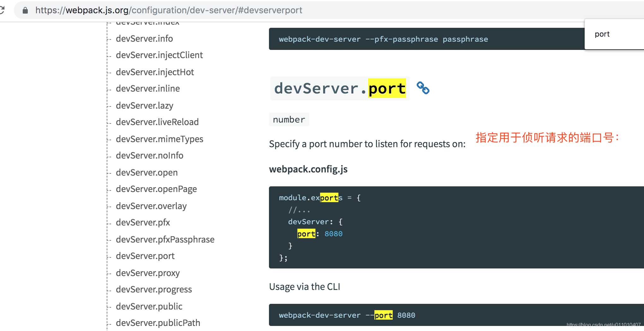Open devServer.progress sidebar link
Viewport: 644px width, 331px height.
[154, 289]
